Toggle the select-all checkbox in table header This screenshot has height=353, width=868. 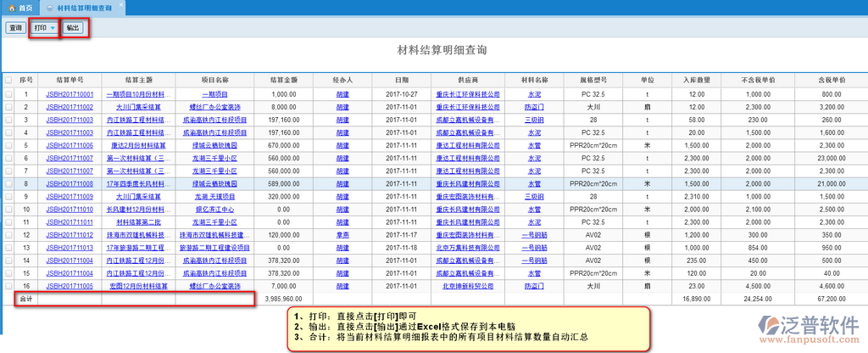pyautogui.click(x=8, y=80)
